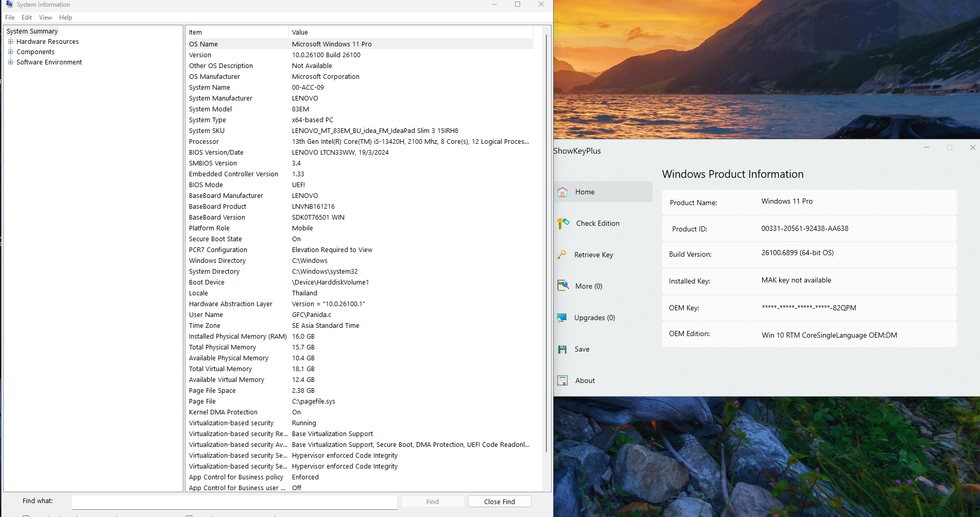Select System Summary in the tree
The height and width of the screenshot is (517, 980).
coord(32,31)
